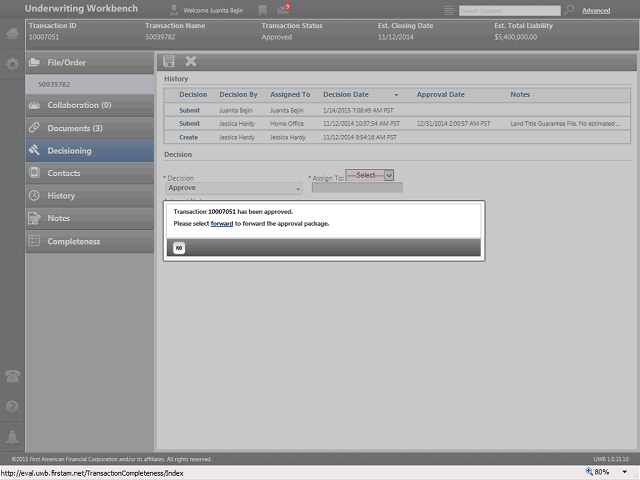This screenshot has width=640, height=480.
Task: Select the Decisioning menu item
Action: (90, 151)
